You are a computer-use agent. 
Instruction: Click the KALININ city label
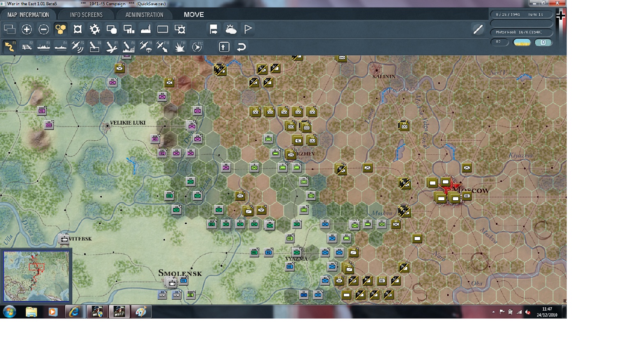tap(384, 76)
